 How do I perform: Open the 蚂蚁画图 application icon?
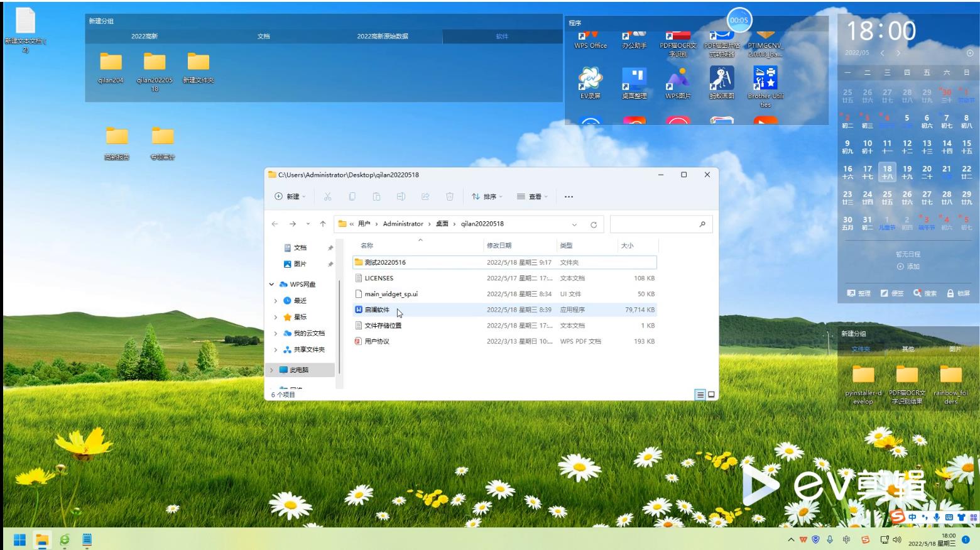[x=721, y=80]
